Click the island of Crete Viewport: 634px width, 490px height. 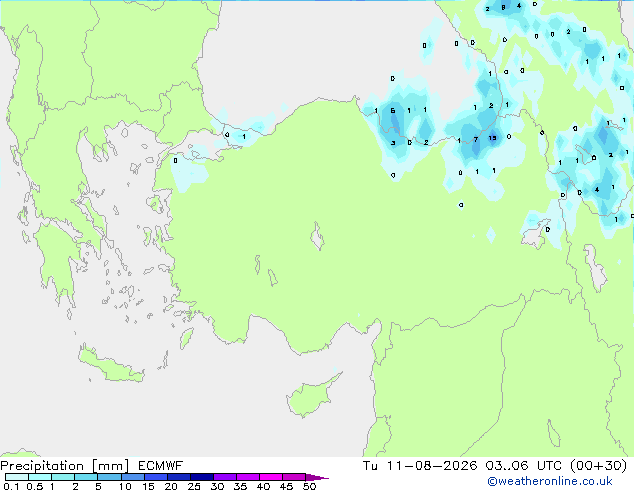point(111,365)
